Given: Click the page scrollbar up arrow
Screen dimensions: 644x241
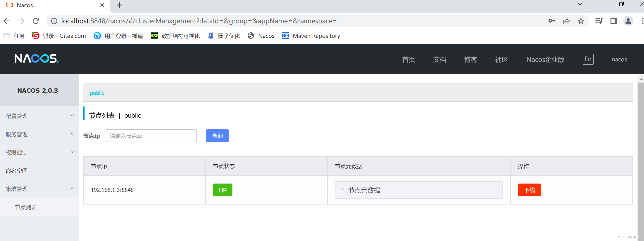Looking at the screenshot, I should (x=641, y=79).
